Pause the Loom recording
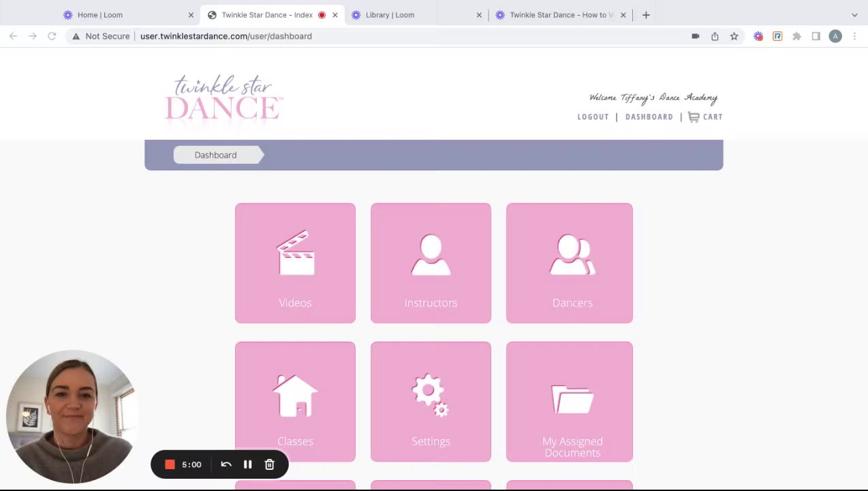Screen dimensions: 868x491 [248, 464]
